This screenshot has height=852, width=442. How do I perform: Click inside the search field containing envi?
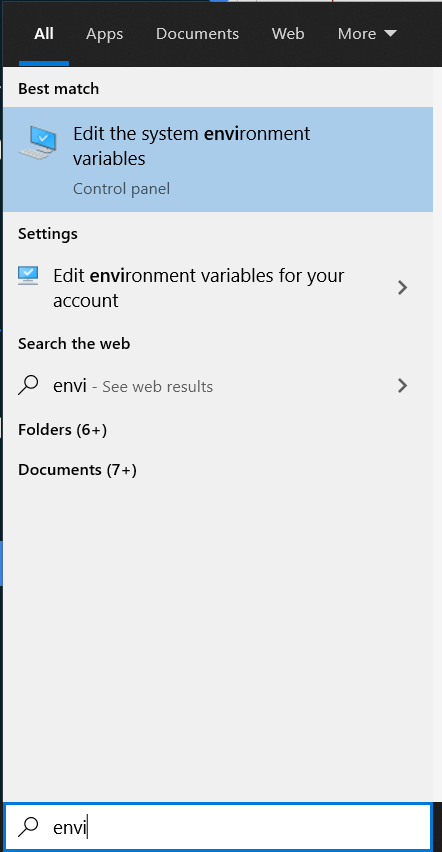tap(217, 827)
